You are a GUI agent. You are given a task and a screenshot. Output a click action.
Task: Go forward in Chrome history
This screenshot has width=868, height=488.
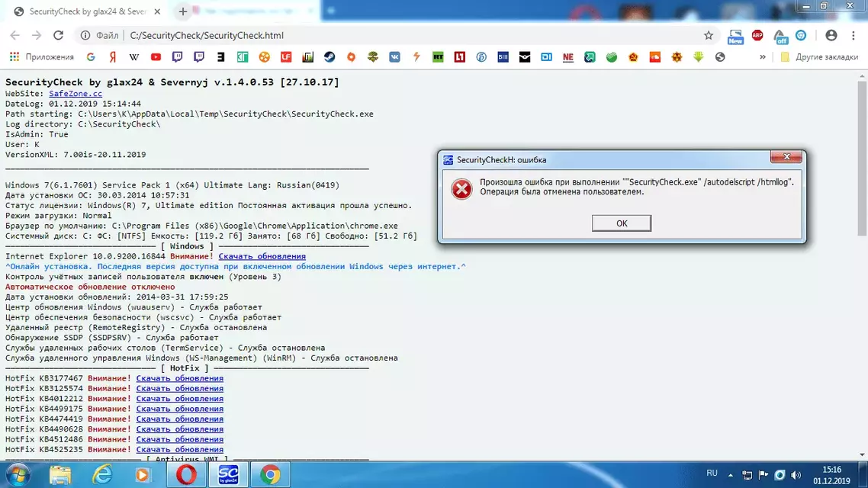37,35
